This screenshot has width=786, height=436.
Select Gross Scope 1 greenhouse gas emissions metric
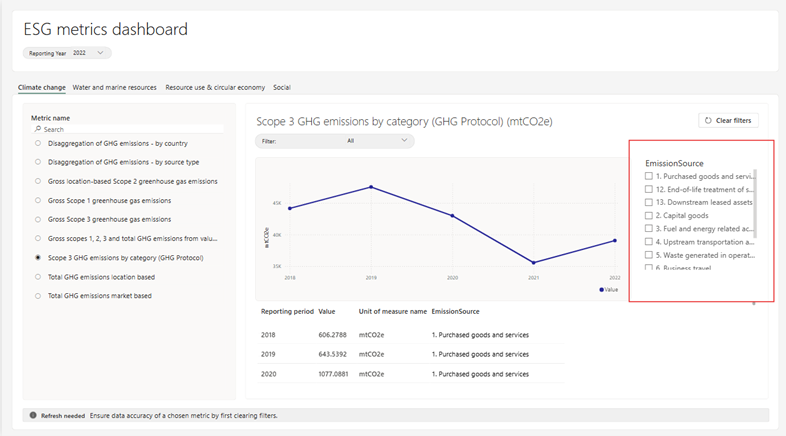coord(38,200)
